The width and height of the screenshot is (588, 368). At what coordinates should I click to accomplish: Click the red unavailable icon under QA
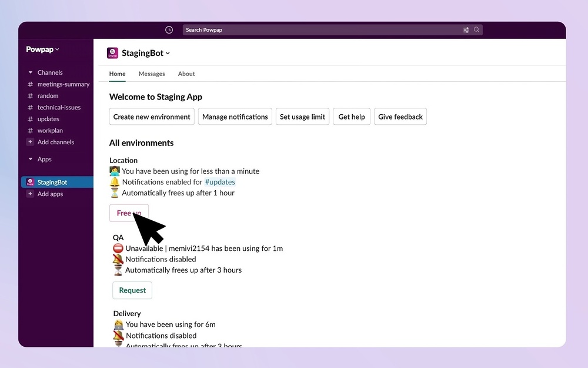[118, 248]
